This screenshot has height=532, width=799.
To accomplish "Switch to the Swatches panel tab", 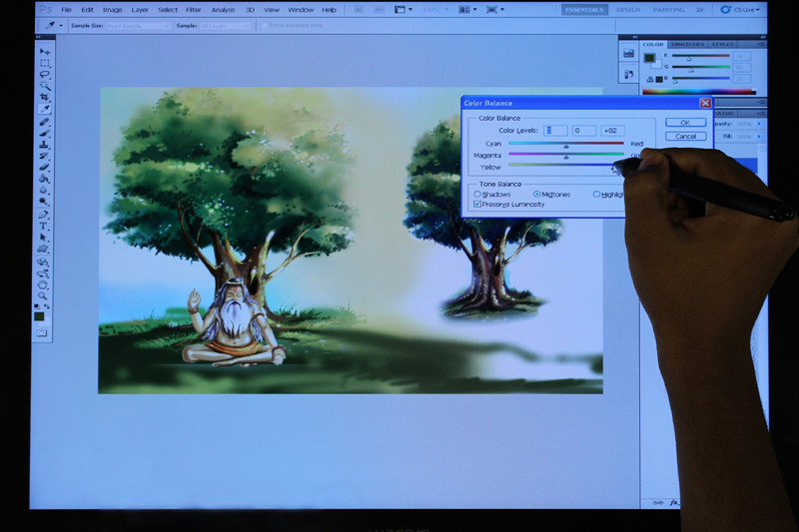I will (686, 44).
